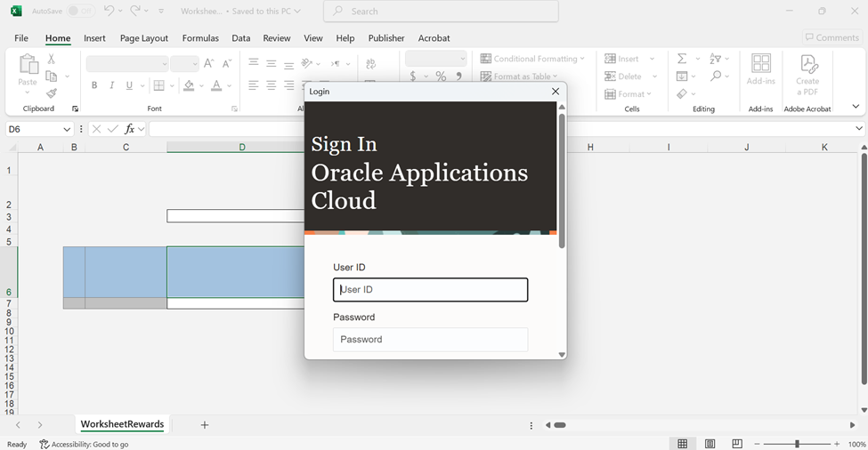The width and height of the screenshot is (868, 450).
Task: Toggle the AutoSave switch
Action: (80, 12)
